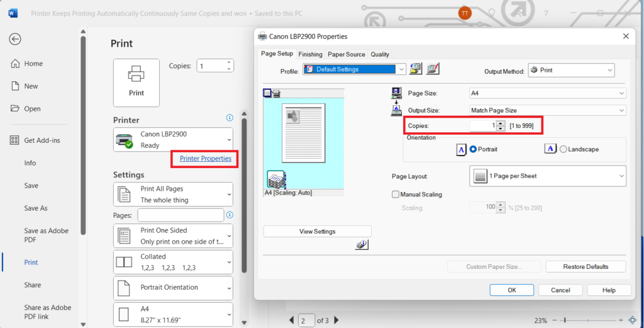644x328 pixels.
Task: Select Save in Word sidebar
Action: pyautogui.click(x=31, y=186)
